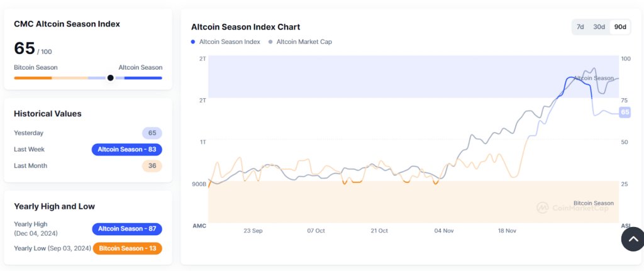644x271 pixels.
Task: Click the Altcoin Season zone label in chart
Action: pyautogui.click(x=594, y=78)
